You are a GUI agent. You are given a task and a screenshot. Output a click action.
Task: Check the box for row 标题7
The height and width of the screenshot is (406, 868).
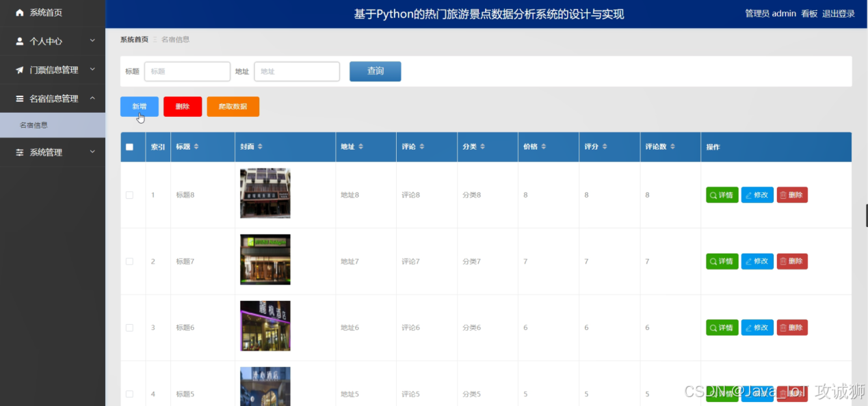[129, 262]
